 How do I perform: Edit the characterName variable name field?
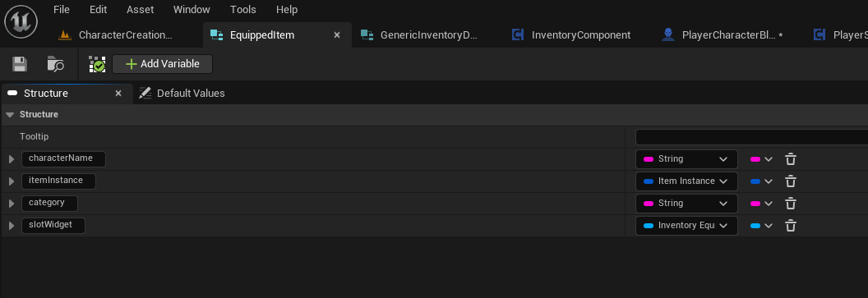pyautogui.click(x=63, y=158)
